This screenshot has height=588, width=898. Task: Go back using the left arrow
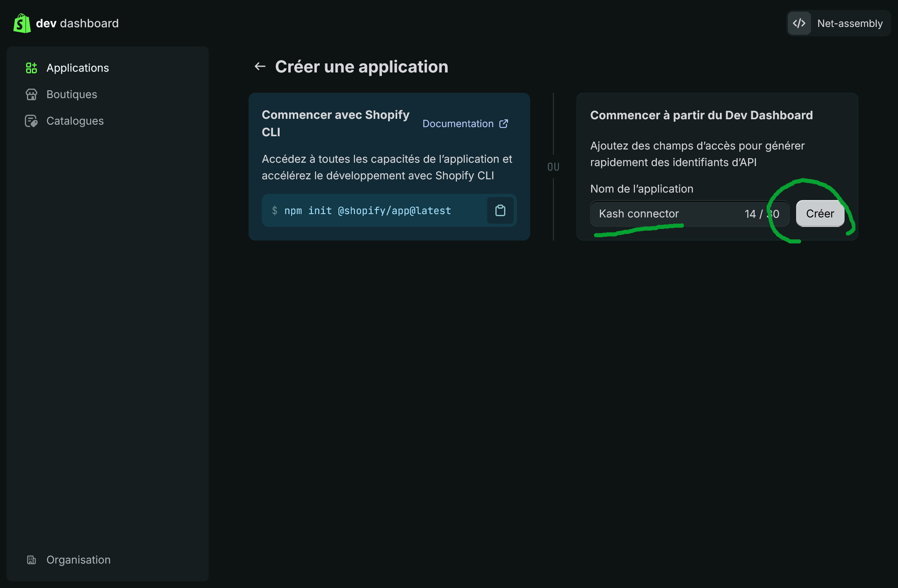(260, 66)
